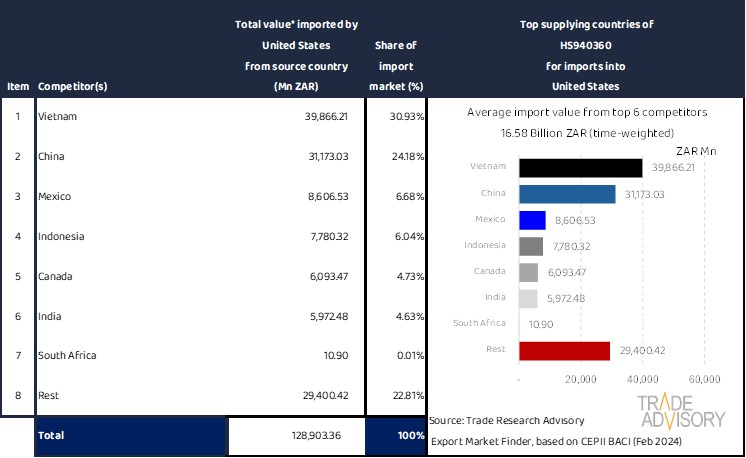Select the Competitor(s) column header
746x458 pixels.
[x=72, y=86]
